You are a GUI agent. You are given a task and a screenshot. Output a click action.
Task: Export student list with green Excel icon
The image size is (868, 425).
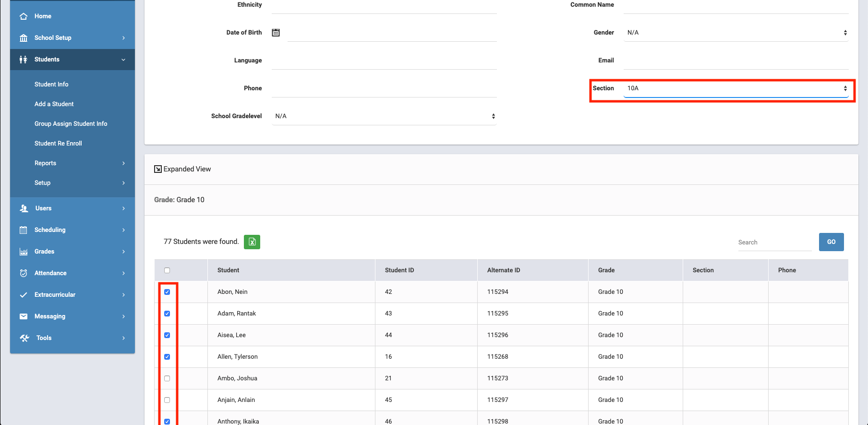252,242
